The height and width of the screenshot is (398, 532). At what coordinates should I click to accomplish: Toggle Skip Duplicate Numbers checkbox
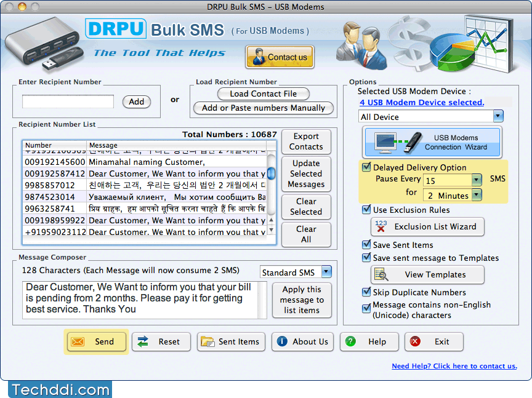366,292
